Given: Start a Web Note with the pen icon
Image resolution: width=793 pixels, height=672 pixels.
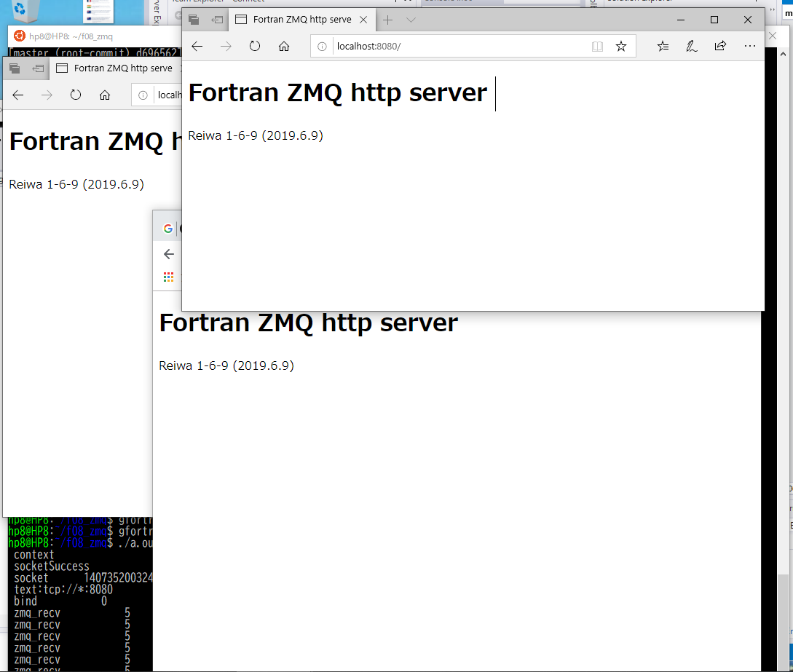Looking at the screenshot, I should coord(691,45).
